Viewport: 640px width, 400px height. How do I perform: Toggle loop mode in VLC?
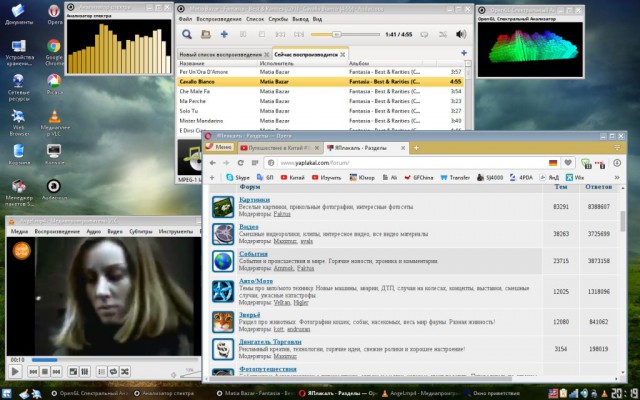113,372
